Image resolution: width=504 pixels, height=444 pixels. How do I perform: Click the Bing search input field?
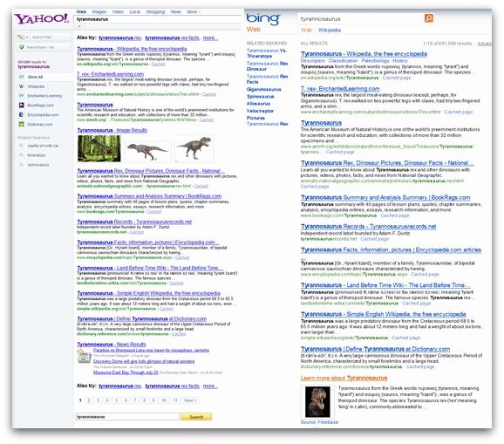pos(361,19)
